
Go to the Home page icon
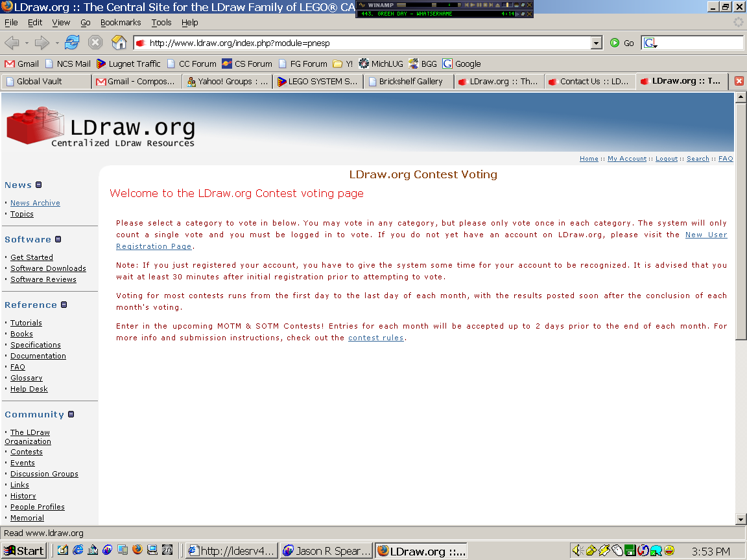tap(119, 42)
